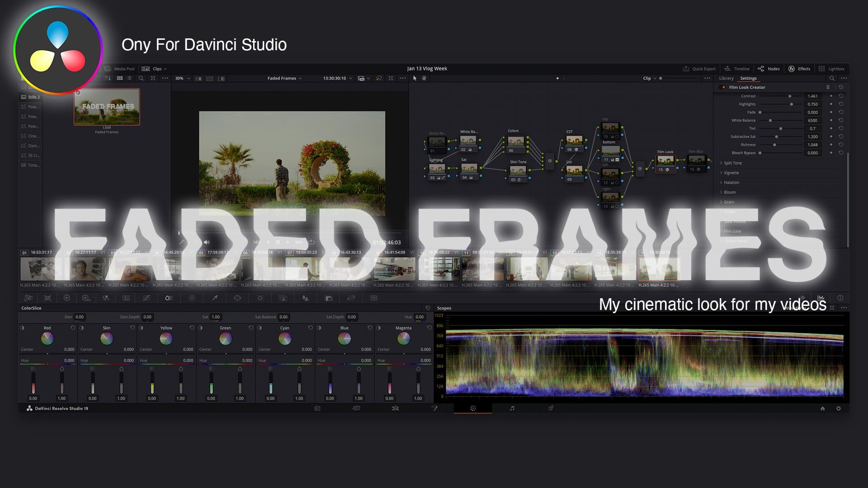Delete the Film Look Creator effect
This screenshot has width=868, height=488.
click(828, 87)
